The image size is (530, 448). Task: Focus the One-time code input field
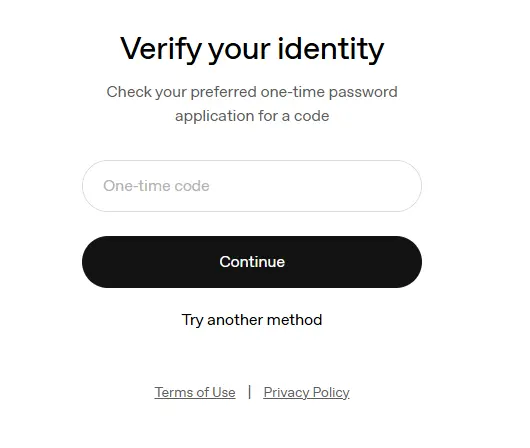click(x=252, y=186)
